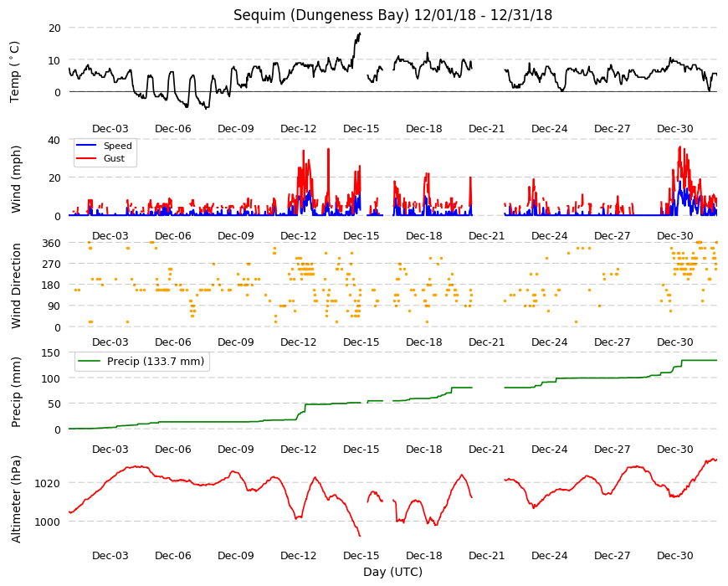Click the Altimeter (hPa) axis label
The width and height of the screenshot is (728, 586).
pyautogui.click(x=16, y=499)
